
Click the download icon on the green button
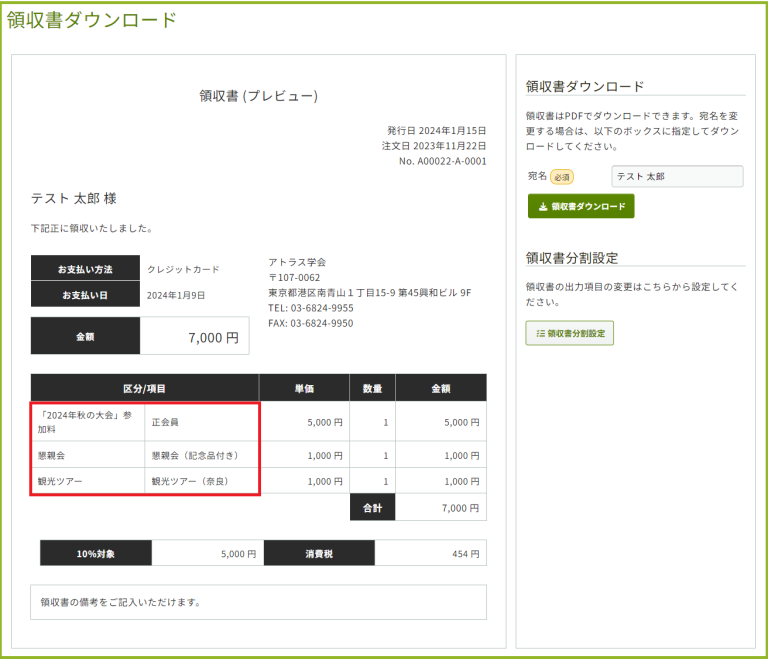pos(543,207)
